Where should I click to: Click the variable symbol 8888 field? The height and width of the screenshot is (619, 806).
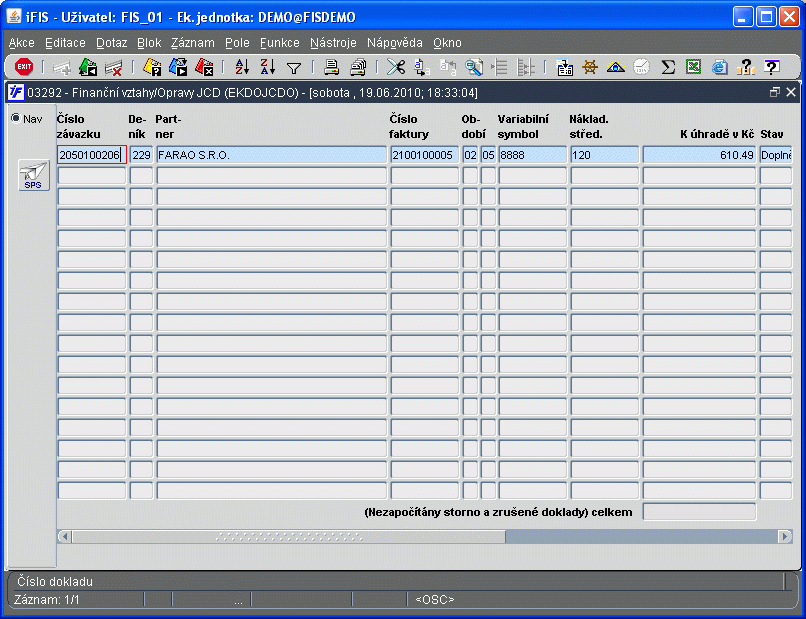(533, 155)
